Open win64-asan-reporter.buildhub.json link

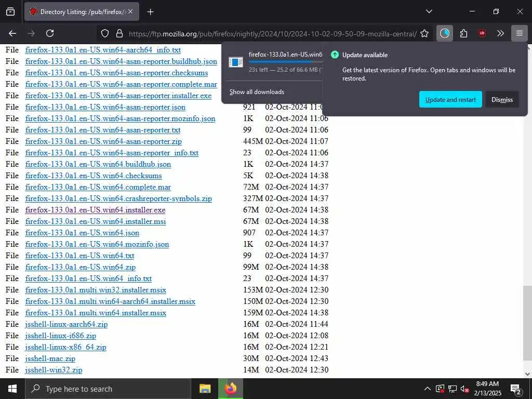tap(121, 61)
